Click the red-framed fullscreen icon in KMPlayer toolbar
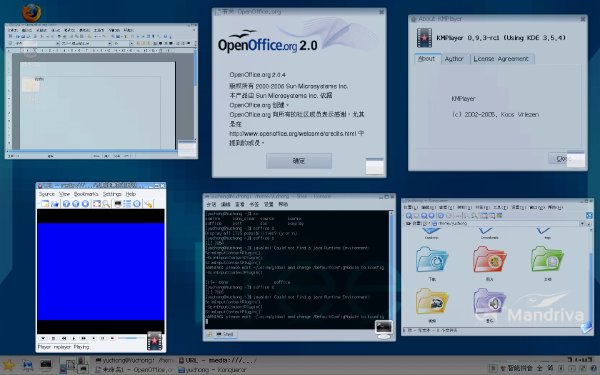 point(96,204)
